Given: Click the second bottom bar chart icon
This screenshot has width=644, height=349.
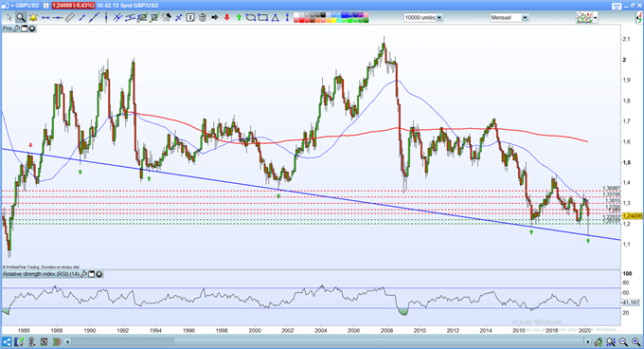Looking at the screenshot, I should click(x=19, y=341).
